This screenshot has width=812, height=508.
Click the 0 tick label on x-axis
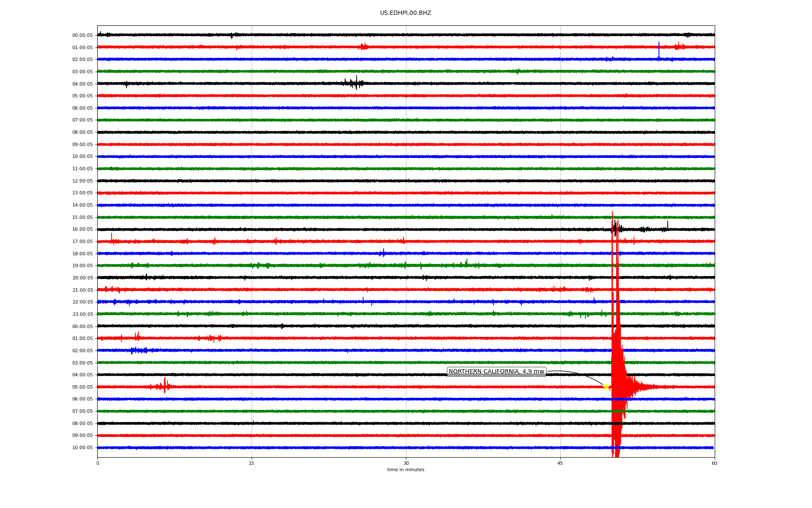coord(98,464)
